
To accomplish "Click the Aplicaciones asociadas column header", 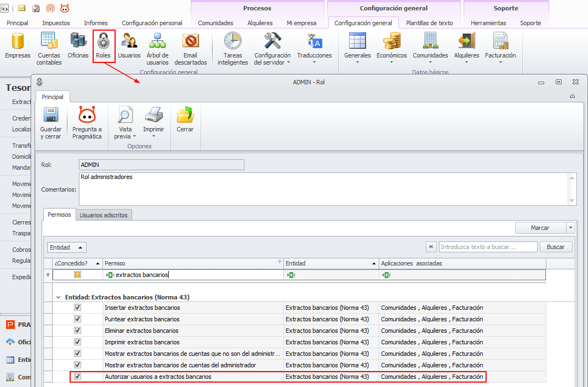I will [463, 264].
